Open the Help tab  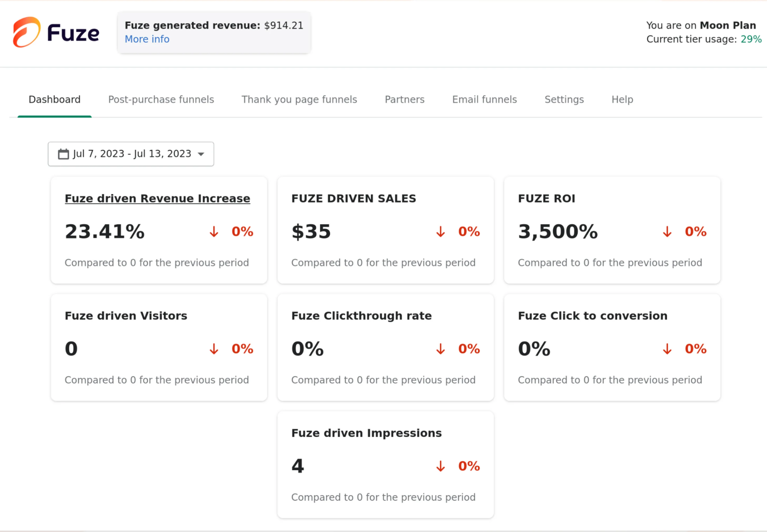(x=622, y=99)
